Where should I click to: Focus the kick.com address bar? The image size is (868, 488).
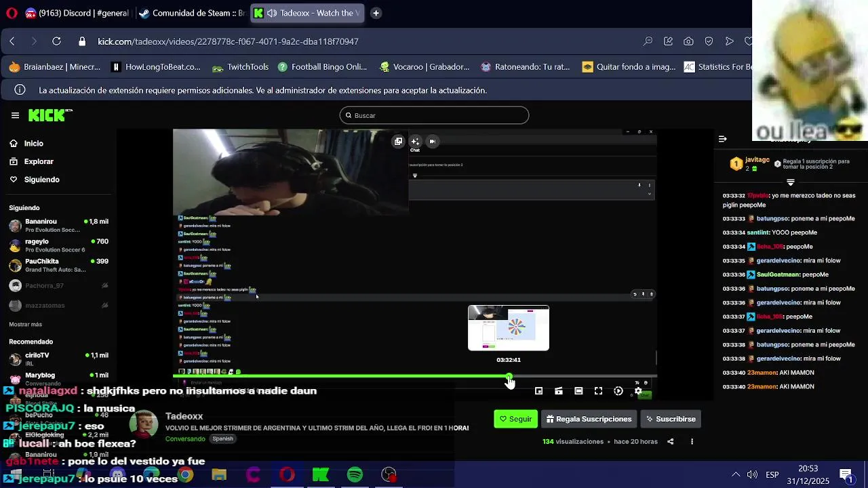click(228, 41)
